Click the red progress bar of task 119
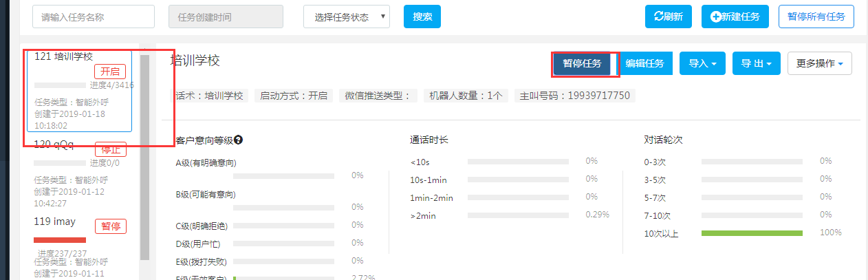Viewport: 868px width, 280px height. coord(60,240)
